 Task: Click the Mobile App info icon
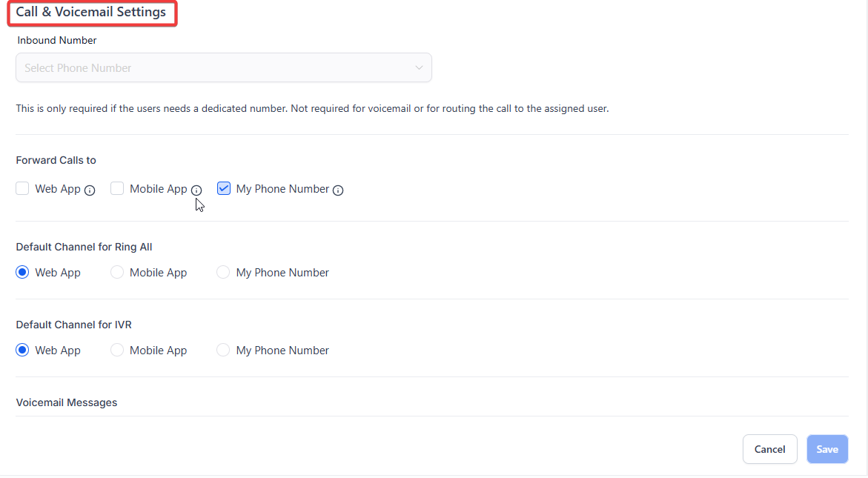click(196, 190)
